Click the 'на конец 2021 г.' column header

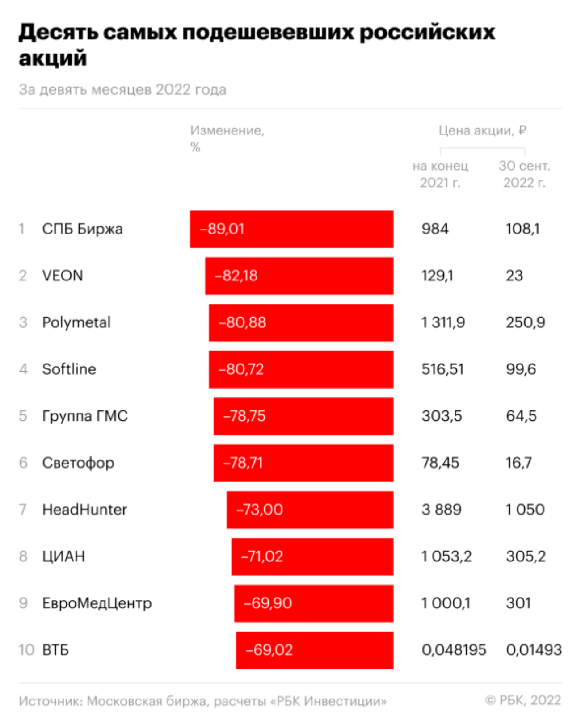pyautogui.click(x=440, y=174)
